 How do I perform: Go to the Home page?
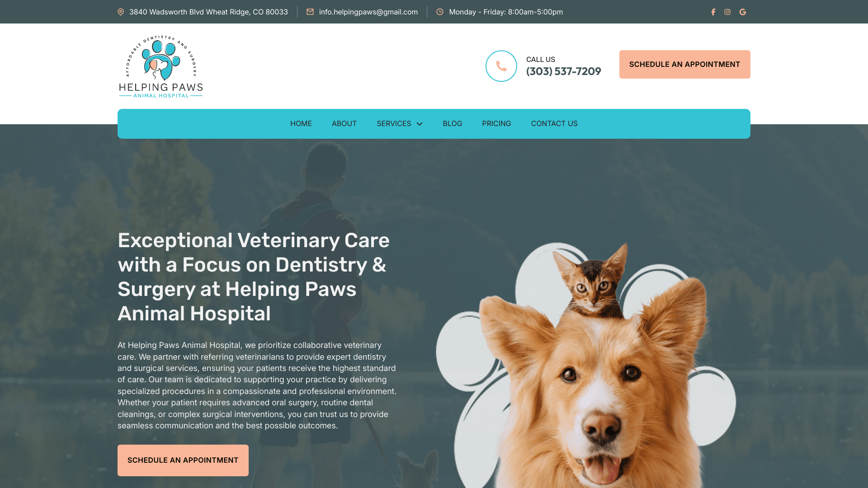click(301, 124)
